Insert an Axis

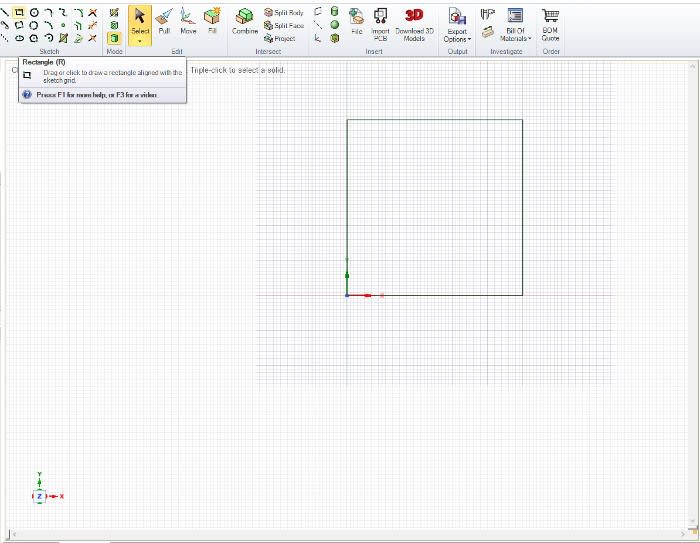[318, 25]
